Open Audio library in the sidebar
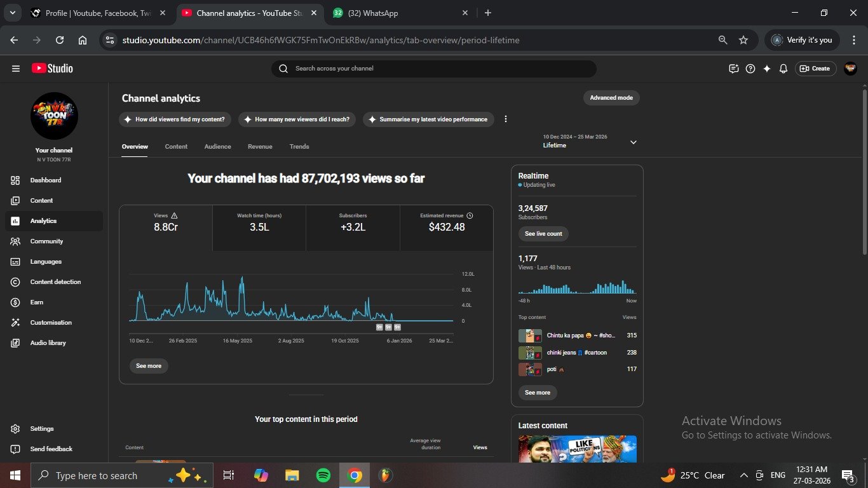The image size is (868, 488). click(48, 343)
